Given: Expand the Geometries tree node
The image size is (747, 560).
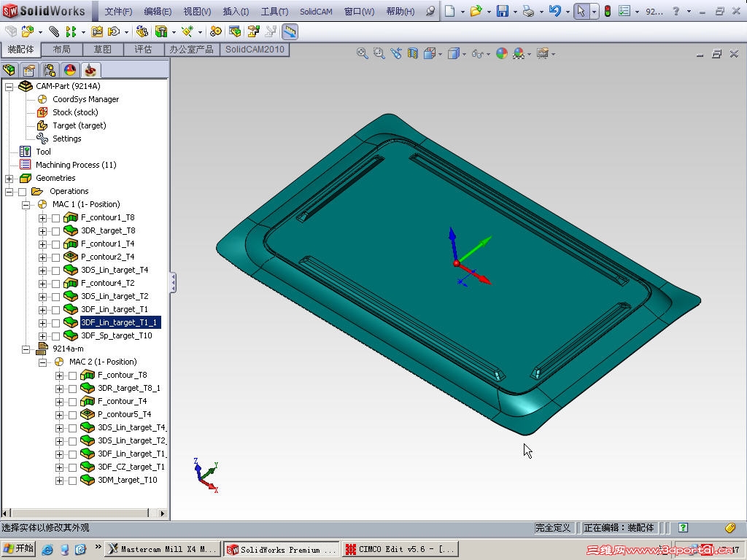Looking at the screenshot, I should point(8,178).
